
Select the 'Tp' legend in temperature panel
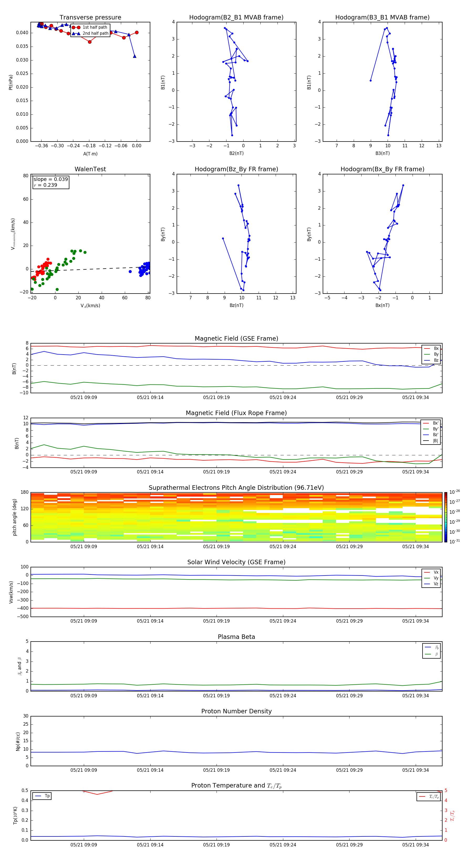tap(42, 796)
